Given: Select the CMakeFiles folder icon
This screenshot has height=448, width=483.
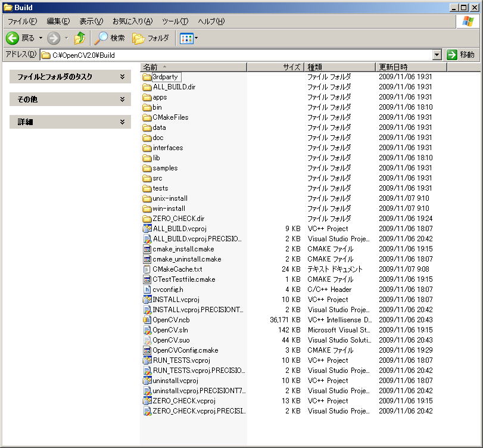Looking at the screenshot, I should [147, 117].
